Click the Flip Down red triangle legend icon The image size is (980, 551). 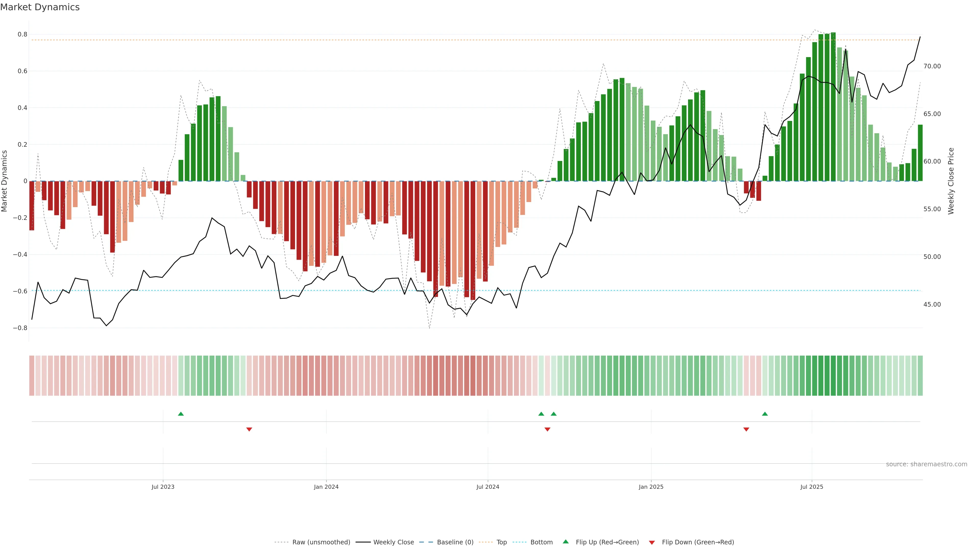point(652,543)
